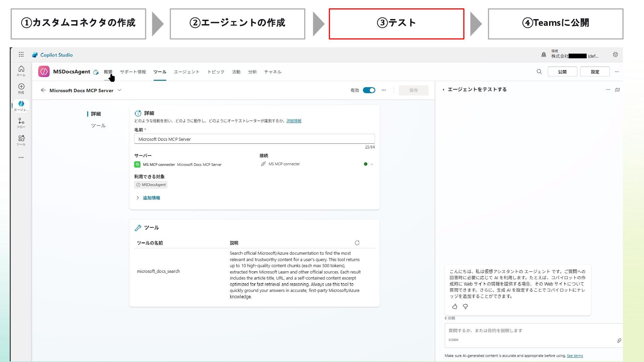This screenshot has width=644, height=362.
Task: Give thumbs up to the assistant message
Action: pos(454,306)
